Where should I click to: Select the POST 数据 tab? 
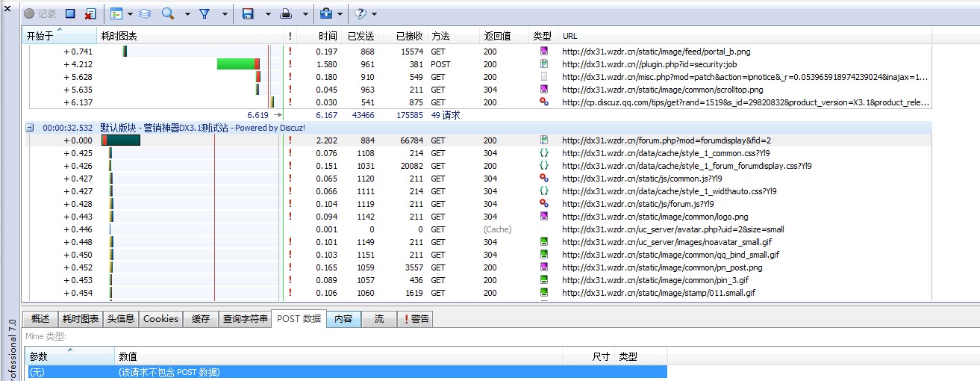pos(299,318)
